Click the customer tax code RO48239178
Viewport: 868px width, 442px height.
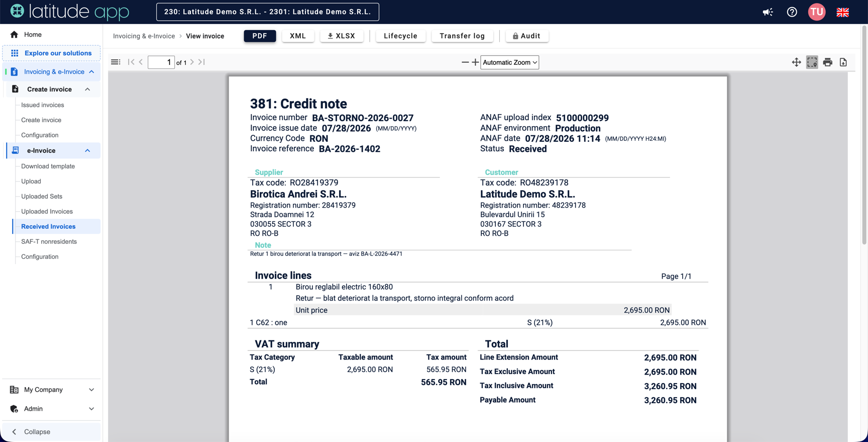tap(544, 183)
